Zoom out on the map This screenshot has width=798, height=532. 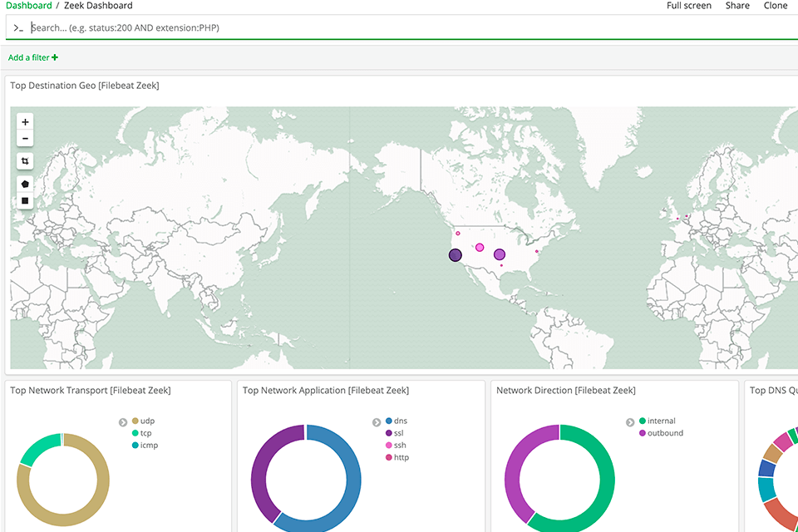click(25, 139)
